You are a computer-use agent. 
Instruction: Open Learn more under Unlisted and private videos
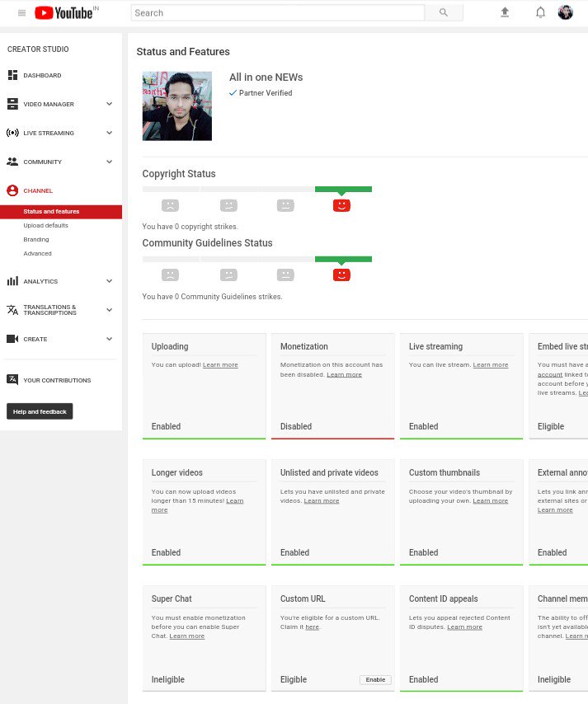pos(322,501)
